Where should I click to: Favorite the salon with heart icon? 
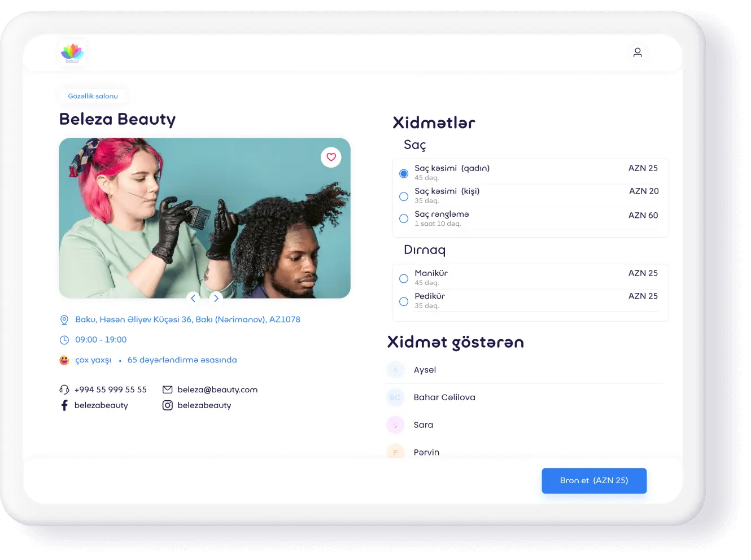click(x=331, y=157)
